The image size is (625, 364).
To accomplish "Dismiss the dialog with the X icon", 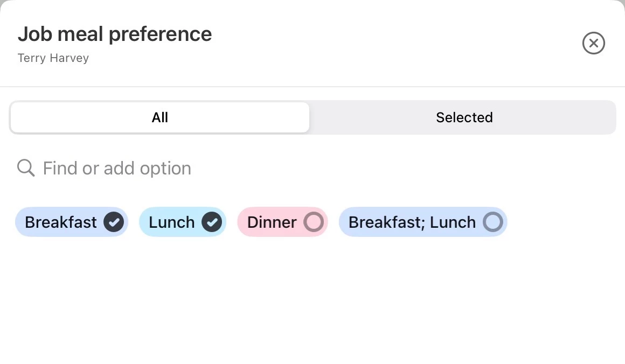I will click(x=593, y=43).
